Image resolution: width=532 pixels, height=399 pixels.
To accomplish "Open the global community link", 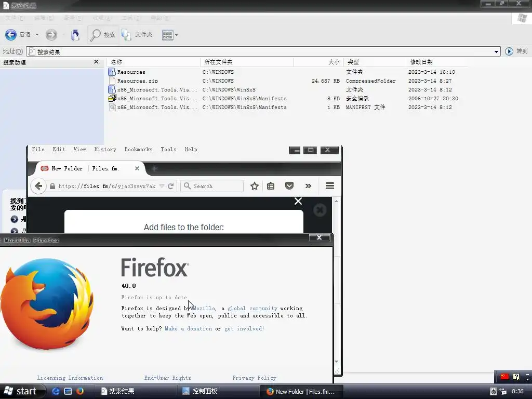I will pyautogui.click(x=252, y=308).
